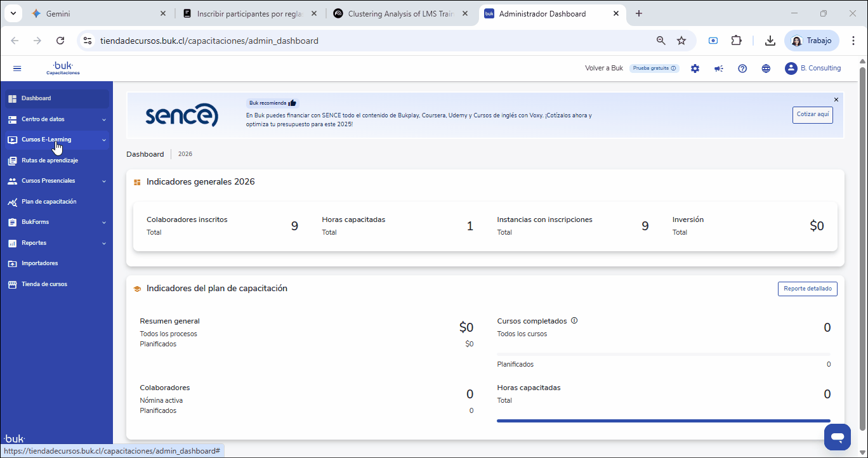This screenshot has height=458, width=868.
Task: Open the browser extensions puzzle icon
Action: [x=736, y=41]
